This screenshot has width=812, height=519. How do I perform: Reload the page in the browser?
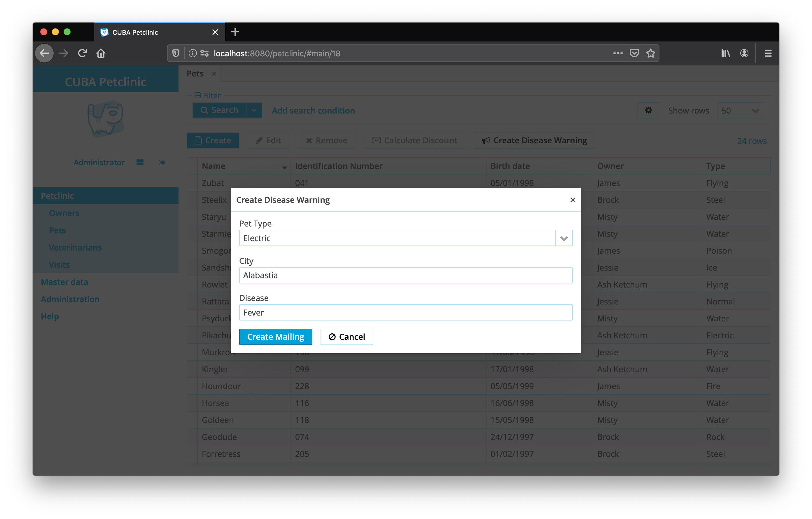(x=83, y=53)
